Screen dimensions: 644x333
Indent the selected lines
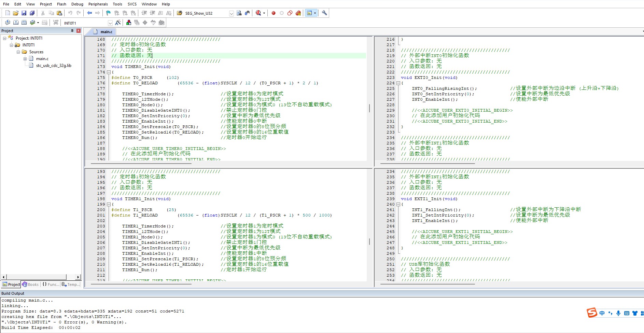[x=144, y=13]
